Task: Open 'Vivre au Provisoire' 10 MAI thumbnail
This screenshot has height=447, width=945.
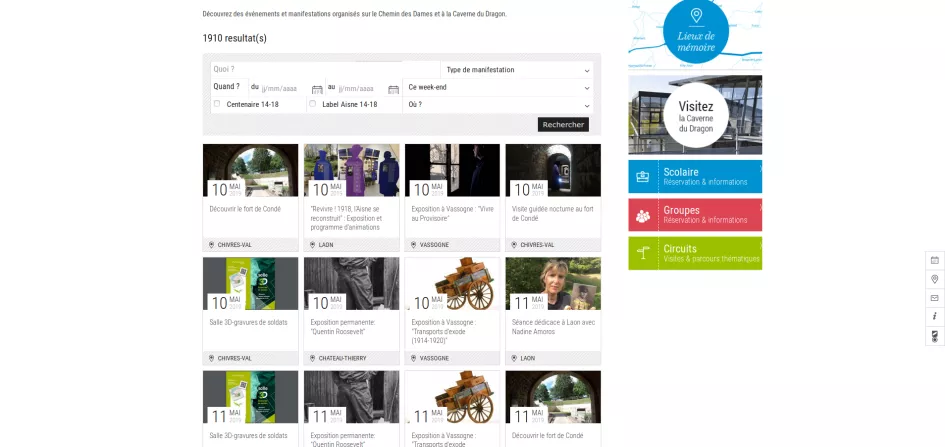Action: pos(453,170)
